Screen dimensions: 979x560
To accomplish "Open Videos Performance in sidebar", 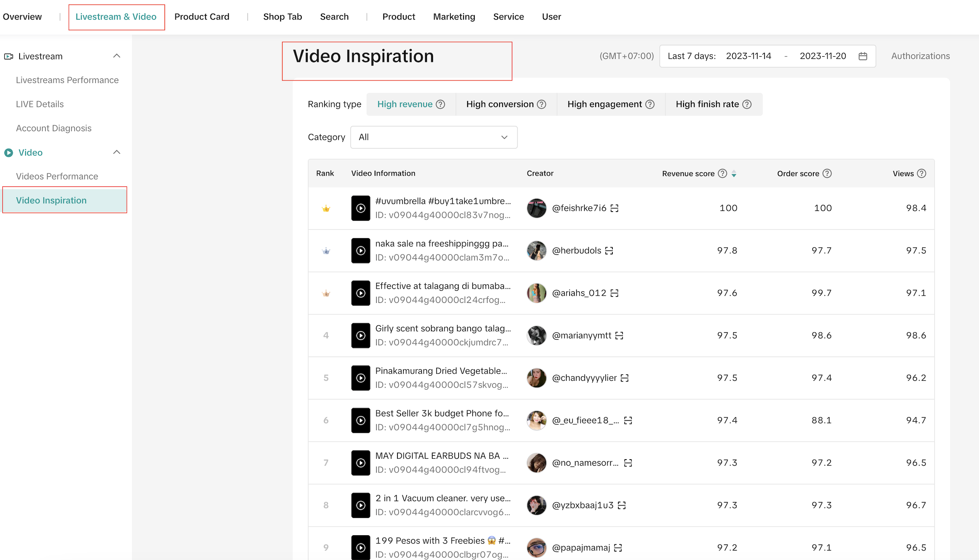I will tap(57, 176).
